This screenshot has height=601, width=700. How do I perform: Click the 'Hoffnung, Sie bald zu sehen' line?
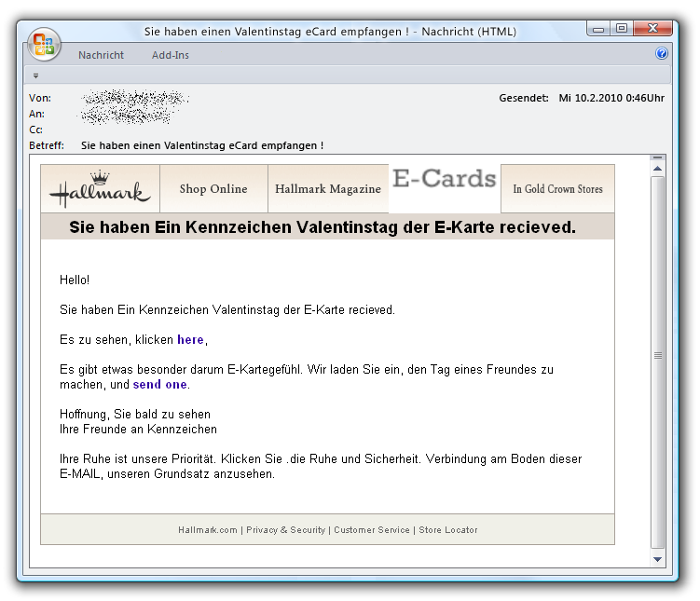click(135, 414)
